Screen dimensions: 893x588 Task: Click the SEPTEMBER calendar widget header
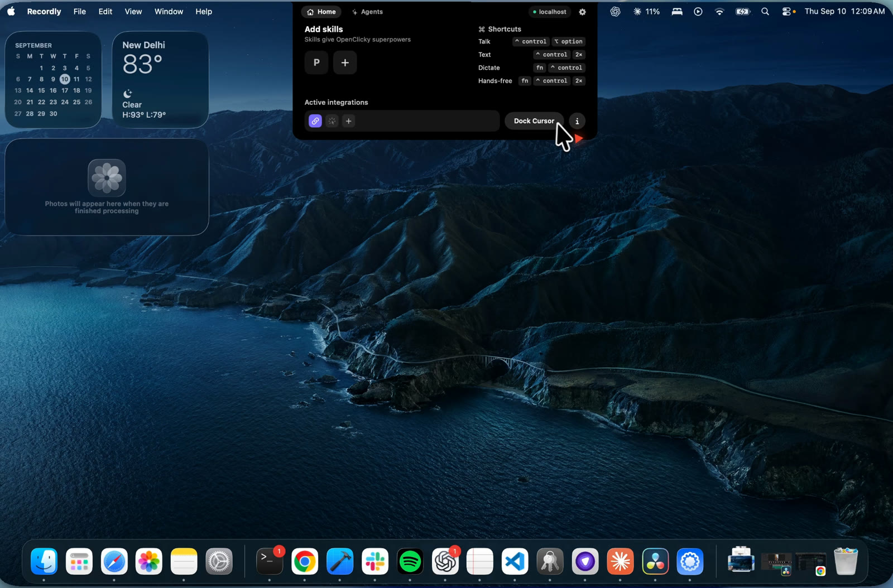point(33,45)
